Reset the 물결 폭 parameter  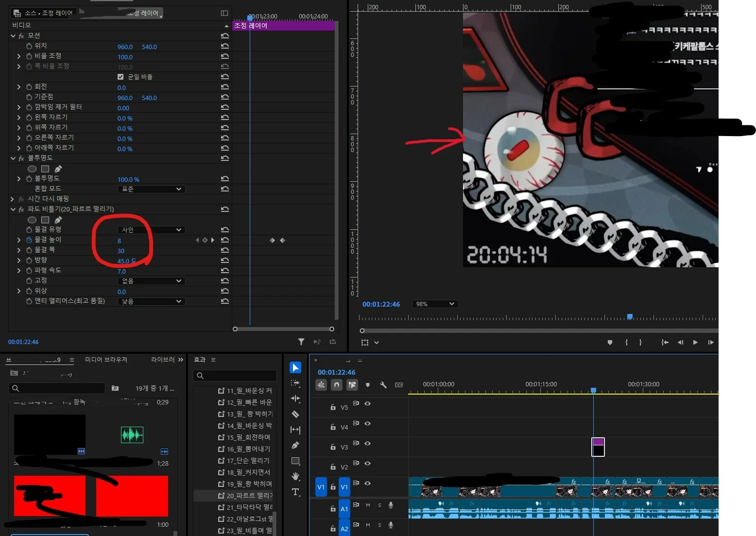click(224, 250)
